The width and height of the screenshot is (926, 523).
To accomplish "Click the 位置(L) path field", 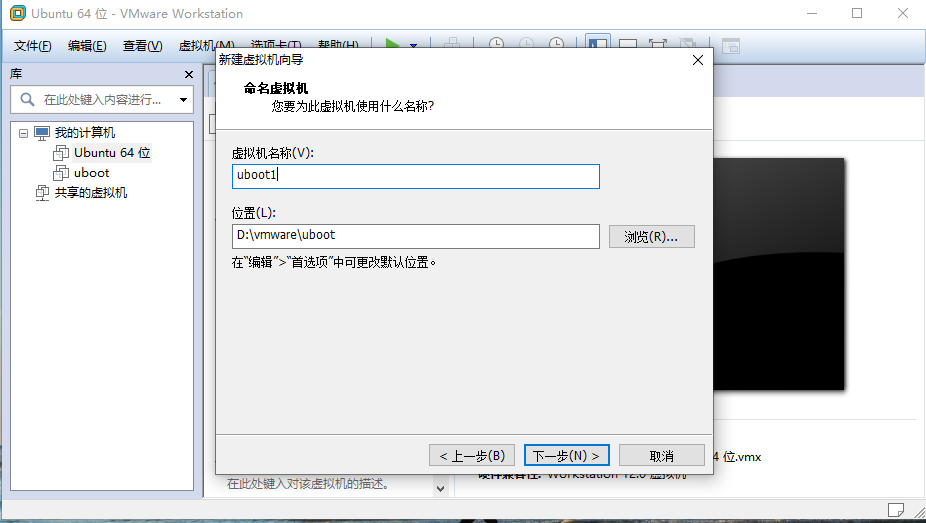I will pyautogui.click(x=416, y=236).
